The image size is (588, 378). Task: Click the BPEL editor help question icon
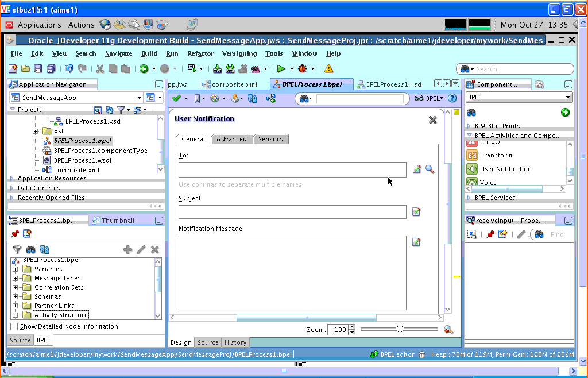(x=452, y=98)
